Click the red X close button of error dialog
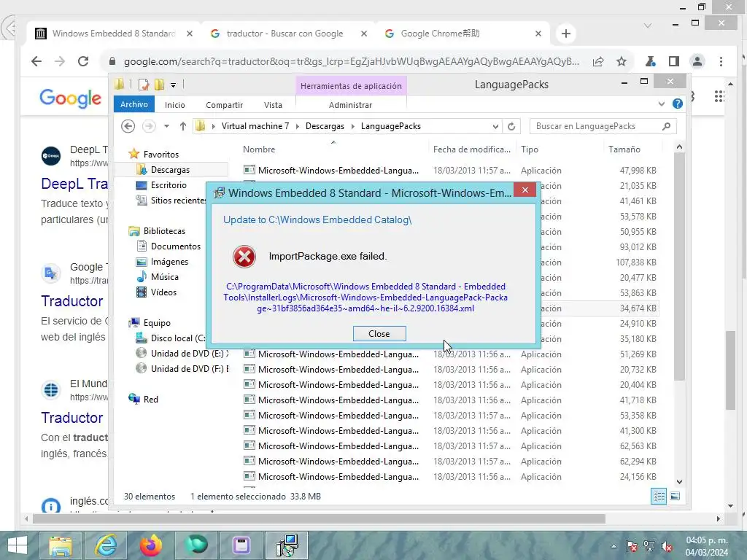747x560 pixels. click(525, 190)
